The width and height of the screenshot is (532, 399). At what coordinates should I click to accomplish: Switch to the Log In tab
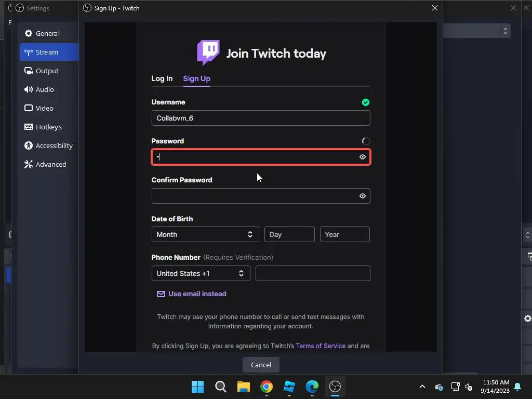pos(162,78)
